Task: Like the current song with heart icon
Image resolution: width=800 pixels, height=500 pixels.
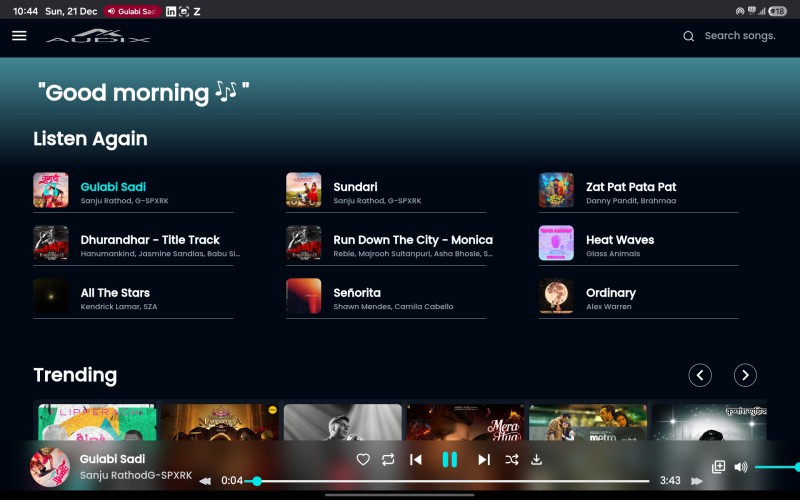Action: point(363,460)
